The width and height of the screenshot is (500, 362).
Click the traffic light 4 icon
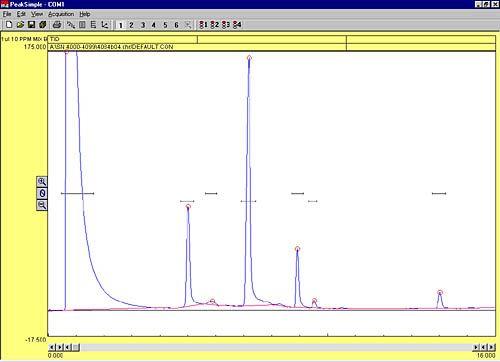pyautogui.click(x=237, y=25)
